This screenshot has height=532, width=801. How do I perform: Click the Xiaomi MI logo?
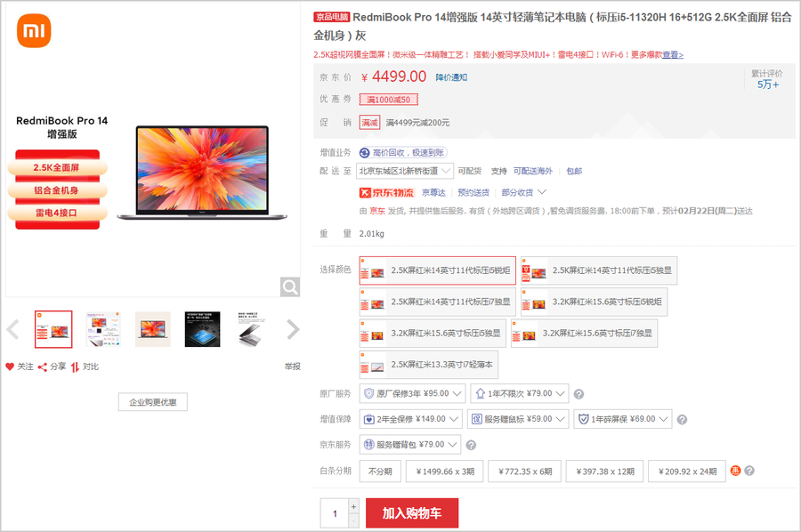34,31
